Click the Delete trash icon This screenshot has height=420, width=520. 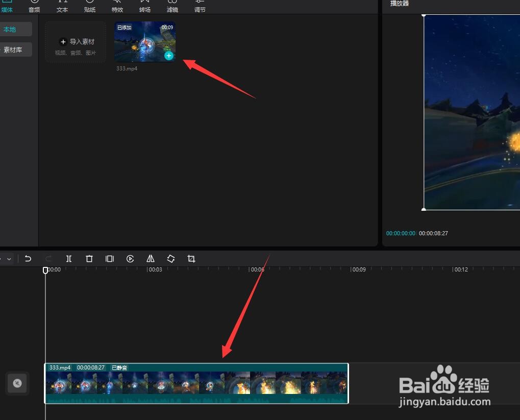(x=89, y=259)
